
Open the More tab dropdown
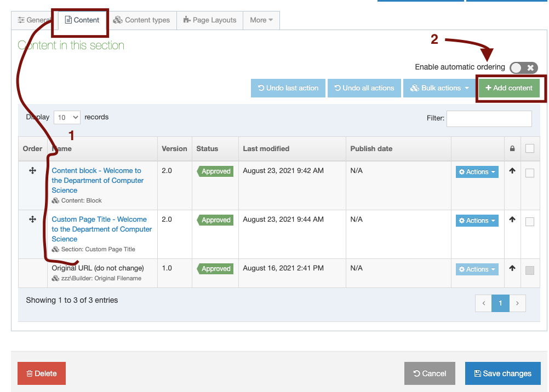(x=261, y=20)
